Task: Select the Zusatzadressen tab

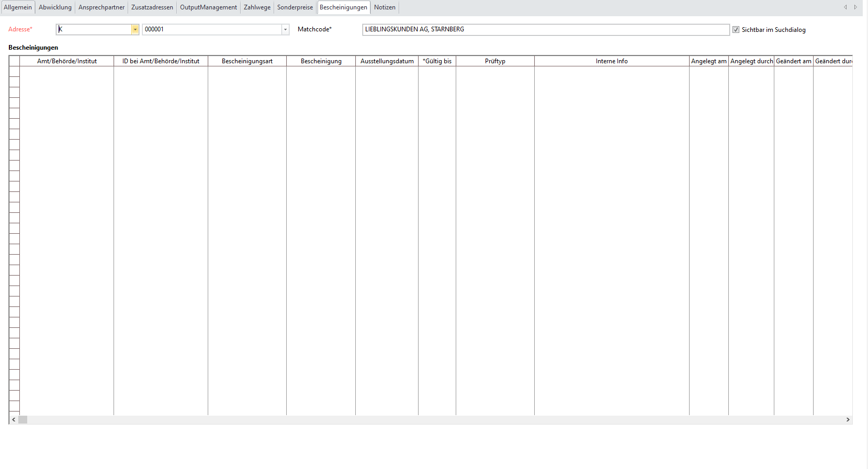Action: click(152, 7)
